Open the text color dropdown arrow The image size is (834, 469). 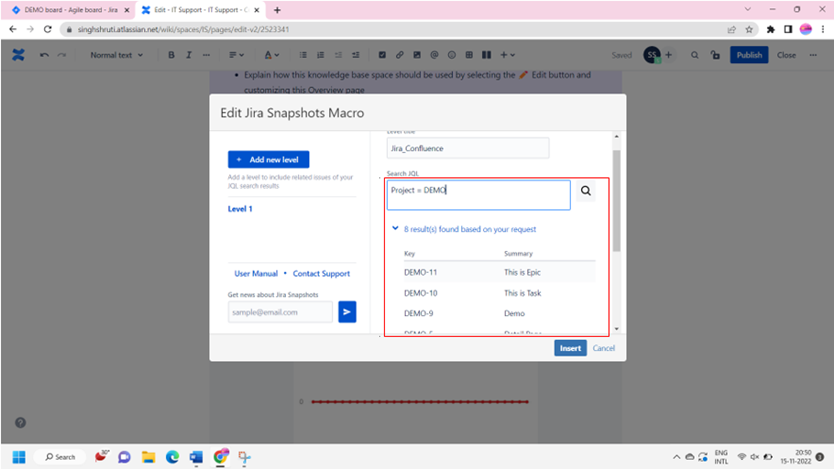click(x=277, y=55)
